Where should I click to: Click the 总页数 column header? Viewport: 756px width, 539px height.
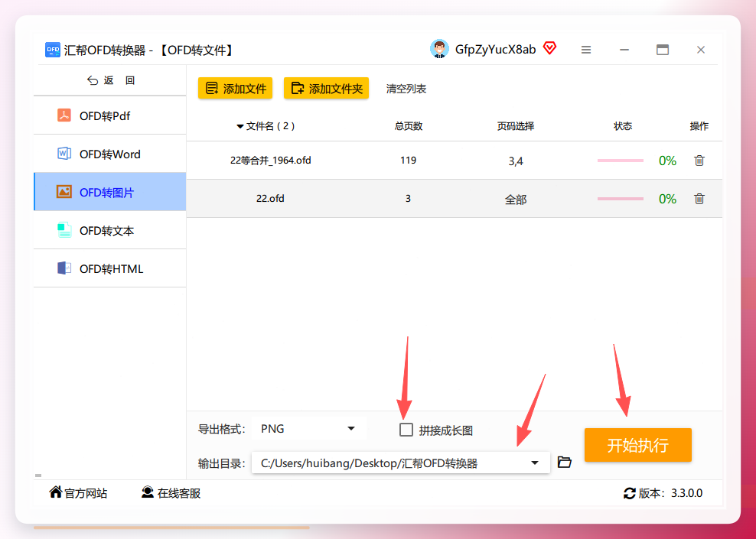409,126
